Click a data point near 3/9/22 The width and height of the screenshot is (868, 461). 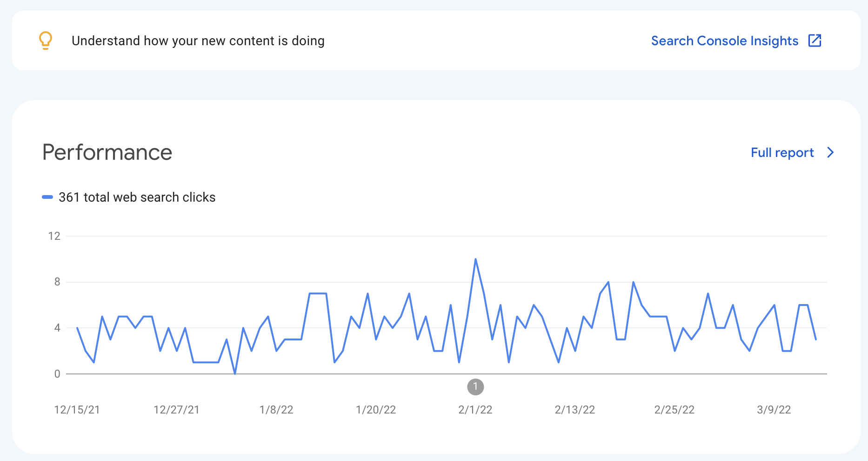tap(775, 305)
